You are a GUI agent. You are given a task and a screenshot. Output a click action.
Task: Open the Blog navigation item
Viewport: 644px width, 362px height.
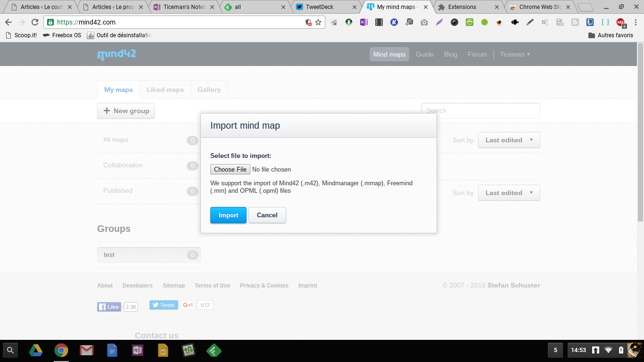451,54
